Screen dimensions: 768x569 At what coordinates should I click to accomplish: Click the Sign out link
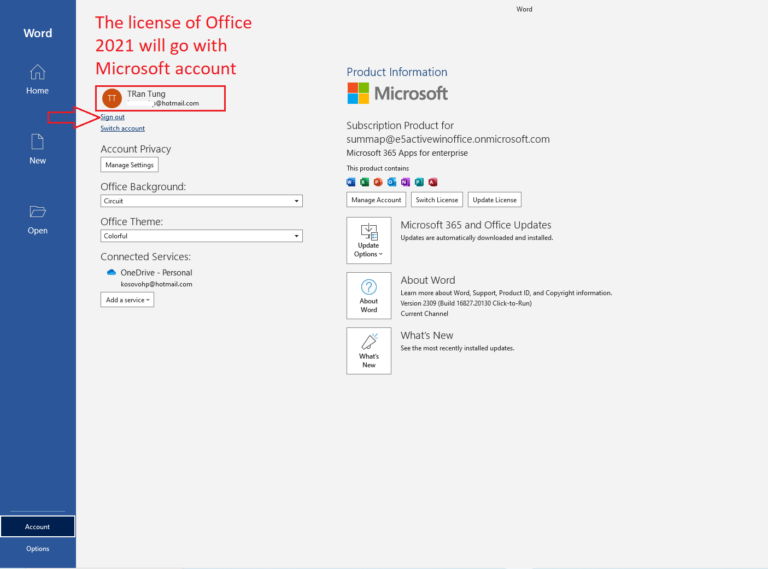[x=113, y=117]
